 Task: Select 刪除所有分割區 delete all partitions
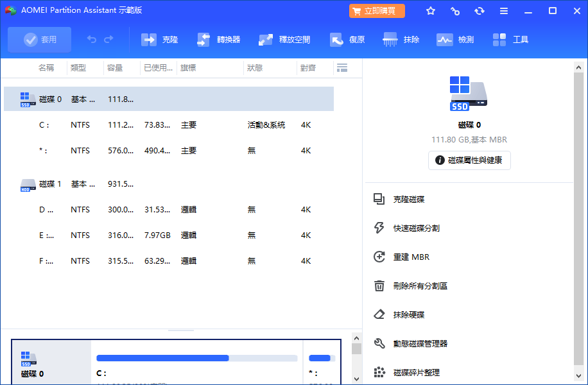pyautogui.click(x=420, y=286)
